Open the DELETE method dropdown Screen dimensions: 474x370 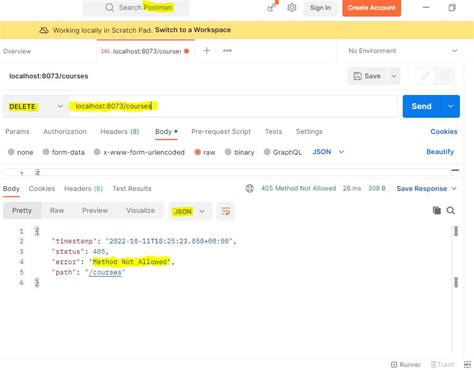[36, 107]
